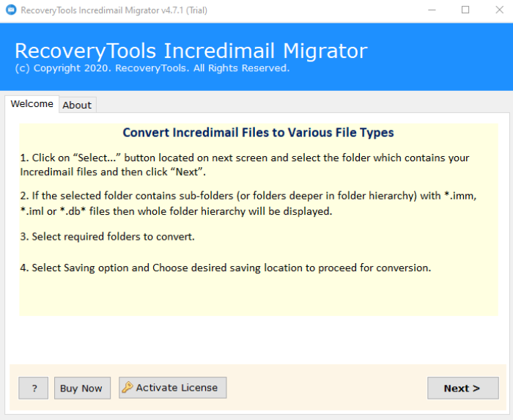This screenshot has width=513, height=420.
Task: Click step 4 Select Saving option text
Action: pos(226,268)
